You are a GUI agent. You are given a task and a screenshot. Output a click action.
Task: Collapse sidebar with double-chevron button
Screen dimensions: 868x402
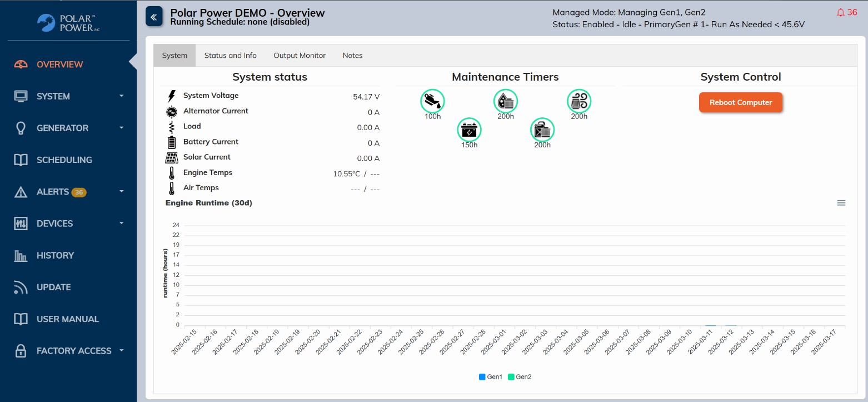(154, 17)
